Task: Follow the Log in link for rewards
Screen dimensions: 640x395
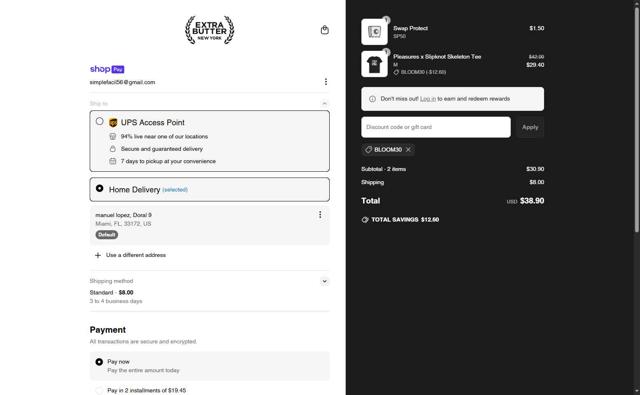Action: 428,99
